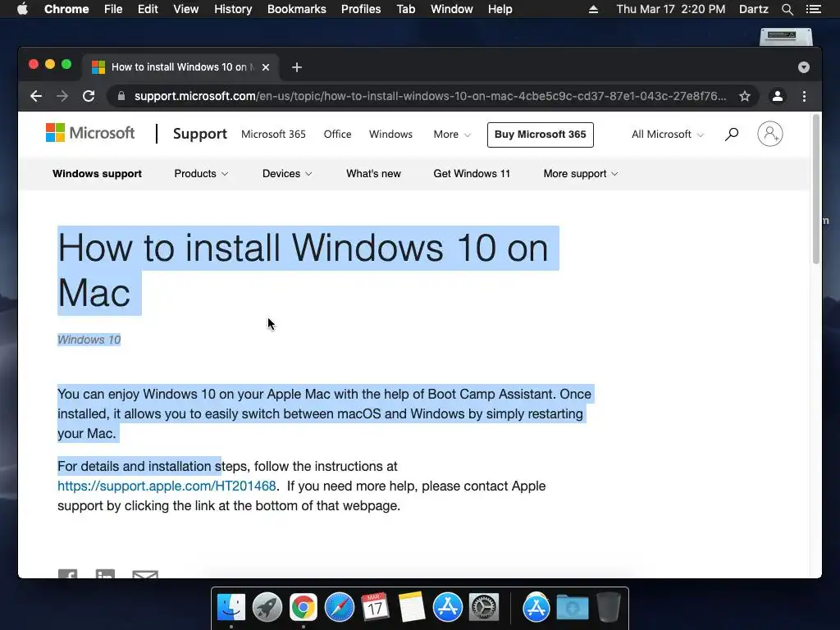Screen dimensions: 840x630
Task: Open Finder from the Dock
Action: click(x=231, y=608)
